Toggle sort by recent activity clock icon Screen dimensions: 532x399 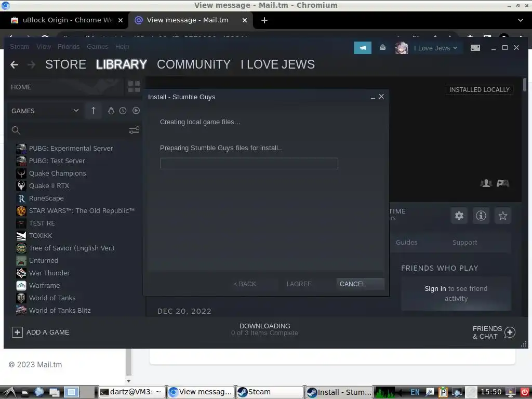coord(123,111)
